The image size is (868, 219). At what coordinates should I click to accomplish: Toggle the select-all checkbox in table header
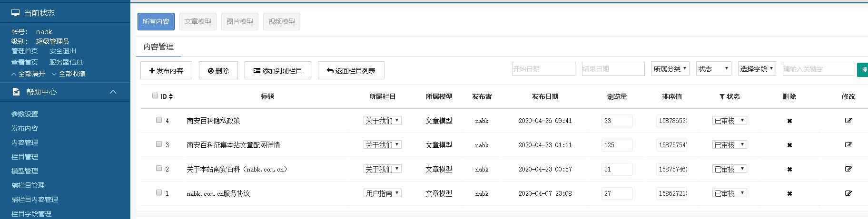155,96
